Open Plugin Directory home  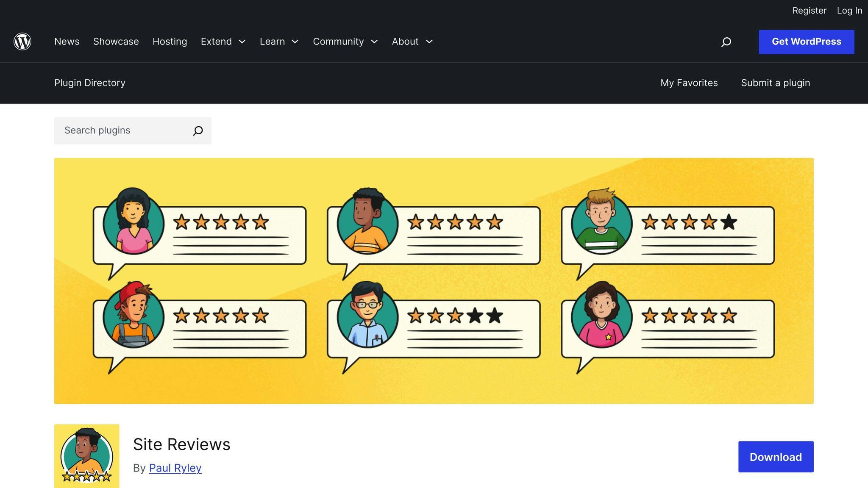pyautogui.click(x=90, y=83)
